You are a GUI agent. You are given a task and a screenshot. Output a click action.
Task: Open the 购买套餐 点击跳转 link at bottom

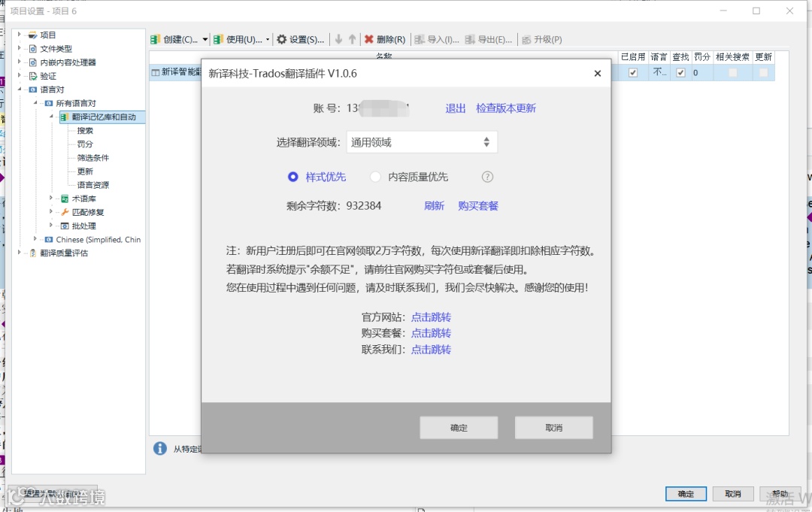[431, 333]
